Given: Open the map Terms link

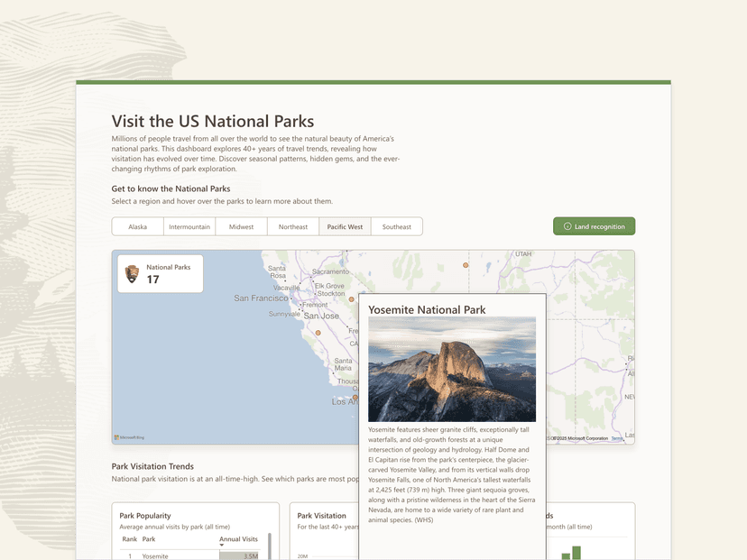Looking at the screenshot, I should (616, 438).
